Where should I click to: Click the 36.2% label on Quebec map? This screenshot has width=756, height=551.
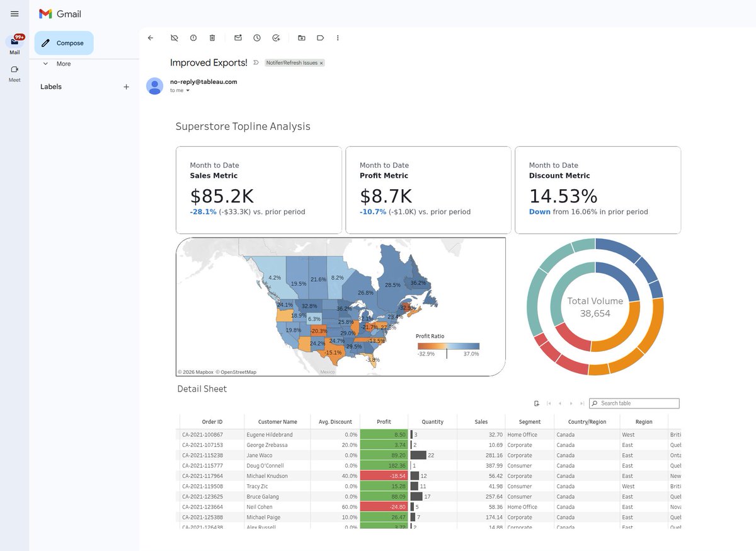pyautogui.click(x=418, y=283)
